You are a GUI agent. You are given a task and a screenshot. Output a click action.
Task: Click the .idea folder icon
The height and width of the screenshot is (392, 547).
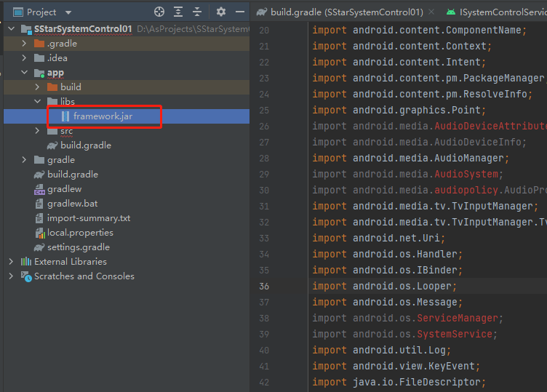[x=39, y=58]
